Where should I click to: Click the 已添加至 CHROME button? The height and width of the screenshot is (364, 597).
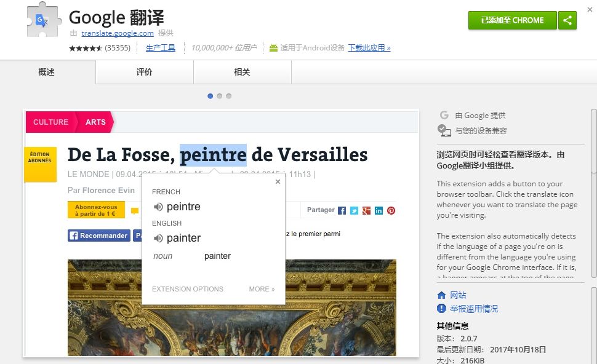(x=512, y=20)
